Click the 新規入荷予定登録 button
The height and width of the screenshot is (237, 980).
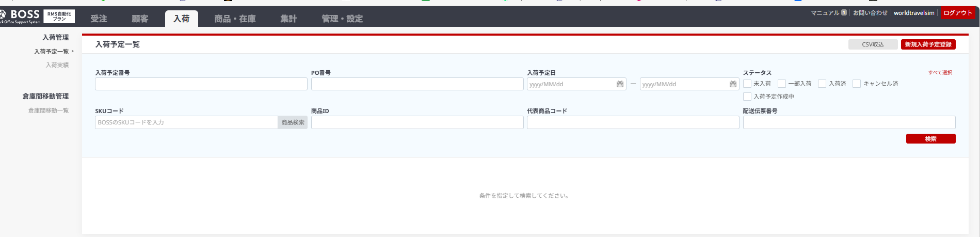coord(928,44)
